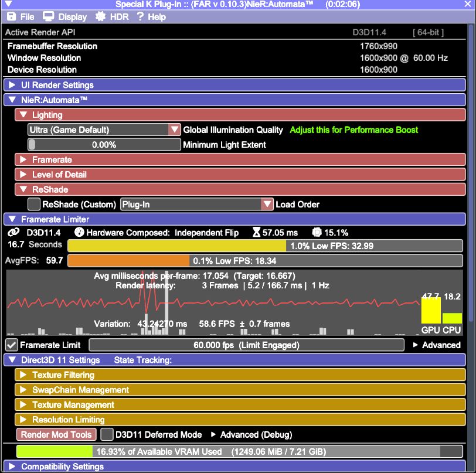Click the hourglass latency icon
476x473 pixels.
click(257, 232)
